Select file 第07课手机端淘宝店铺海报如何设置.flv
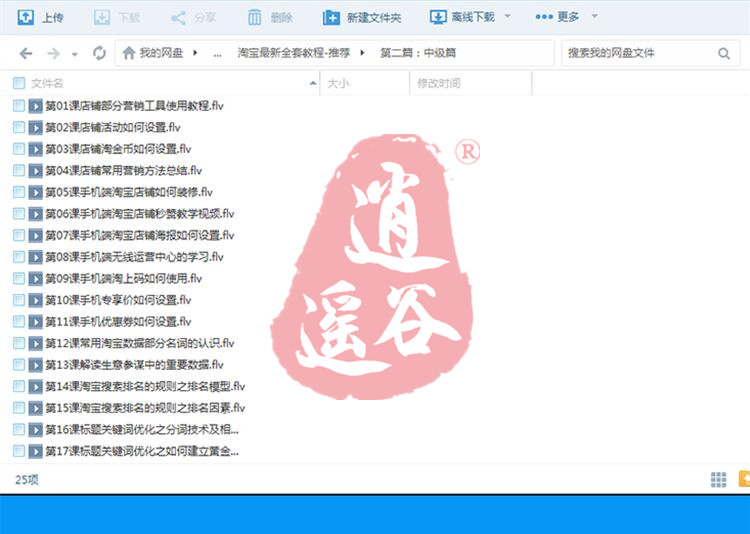Viewport: 750px width, 534px height. coord(140,235)
